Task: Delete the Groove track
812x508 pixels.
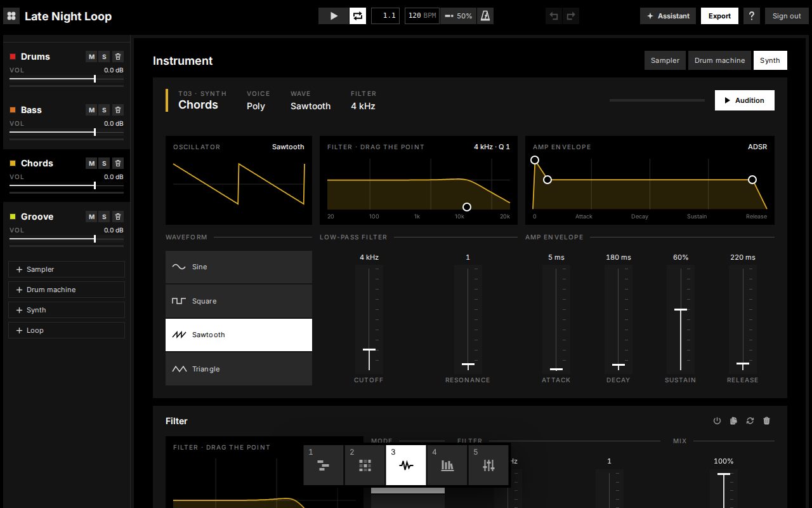Action: pyautogui.click(x=118, y=217)
